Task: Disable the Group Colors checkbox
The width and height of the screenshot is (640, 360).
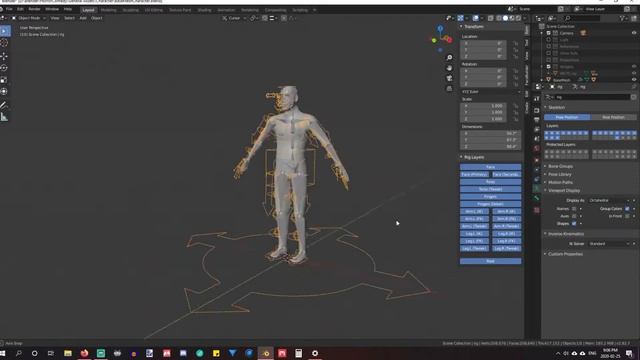Action: point(627,209)
